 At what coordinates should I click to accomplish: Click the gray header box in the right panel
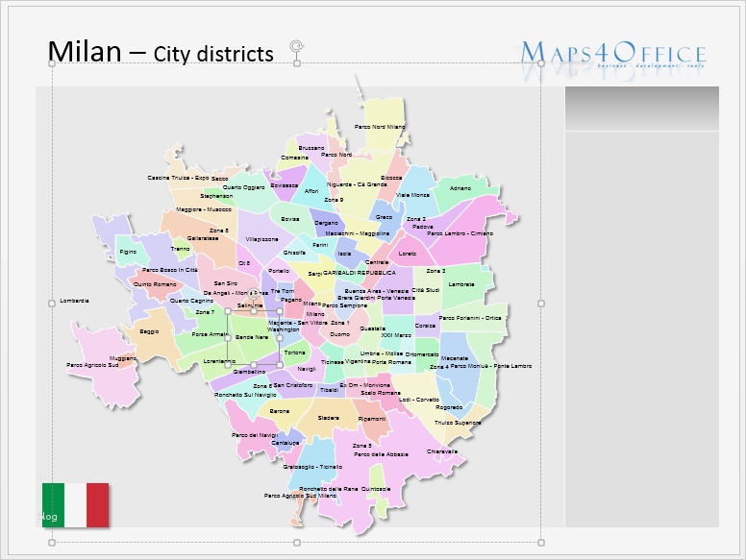pos(642,109)
